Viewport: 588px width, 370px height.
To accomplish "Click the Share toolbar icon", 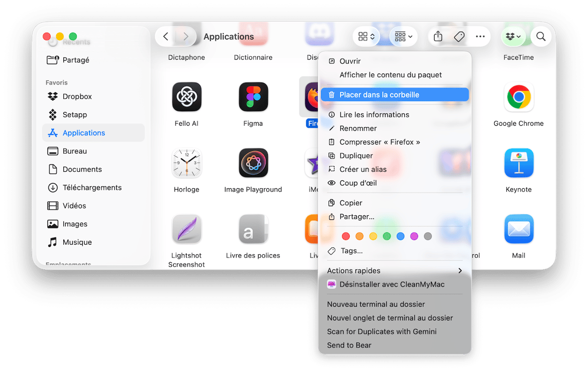I will click(x=438, y=37).
